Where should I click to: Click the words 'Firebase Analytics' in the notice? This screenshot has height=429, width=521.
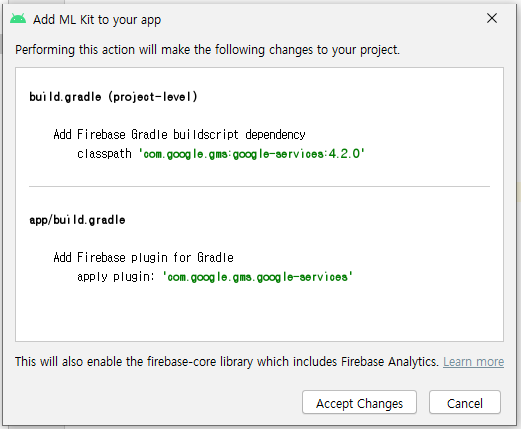click(388, 362)
